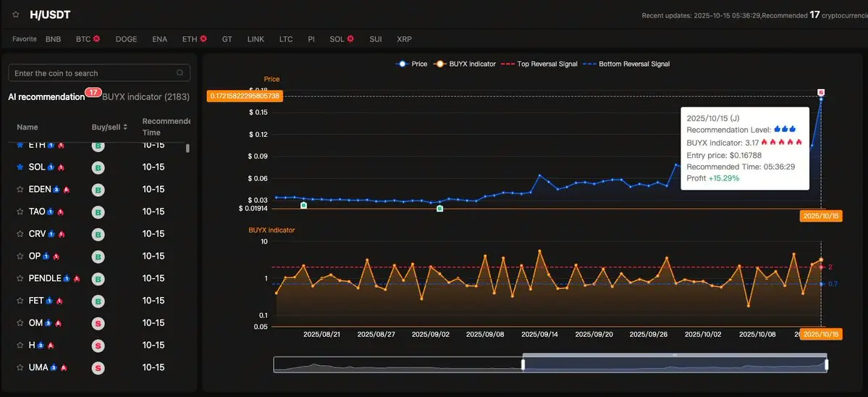Focus the 'Enter the coin to search' field
868x397 pixels.
[x=99, y=73]
